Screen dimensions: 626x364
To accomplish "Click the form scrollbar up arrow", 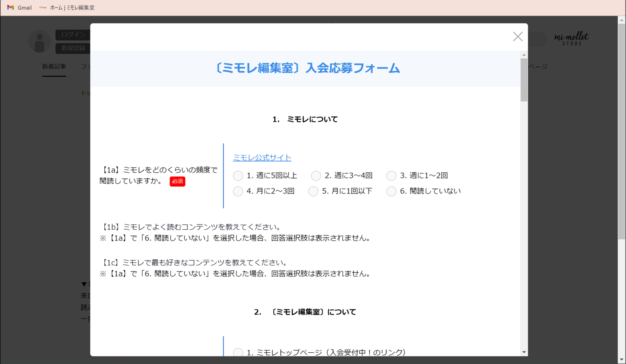I will pyautogui.click(x=524, y=55).
